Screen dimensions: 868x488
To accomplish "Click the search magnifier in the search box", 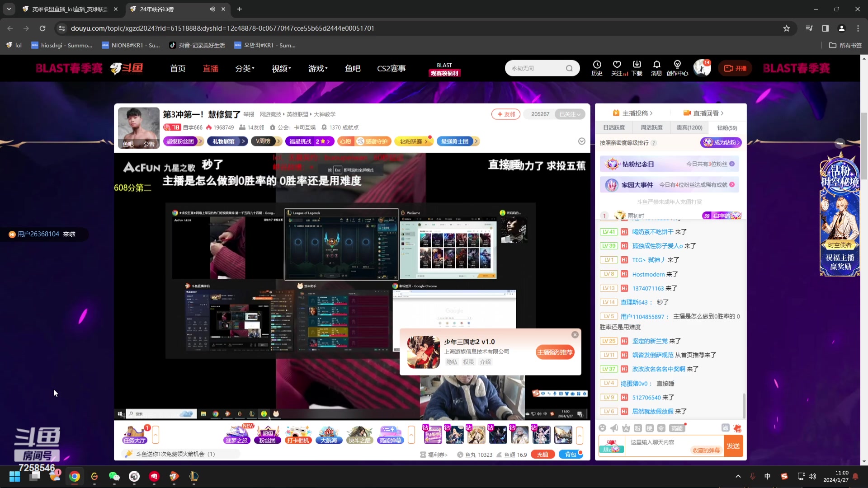I will (569, 68).
